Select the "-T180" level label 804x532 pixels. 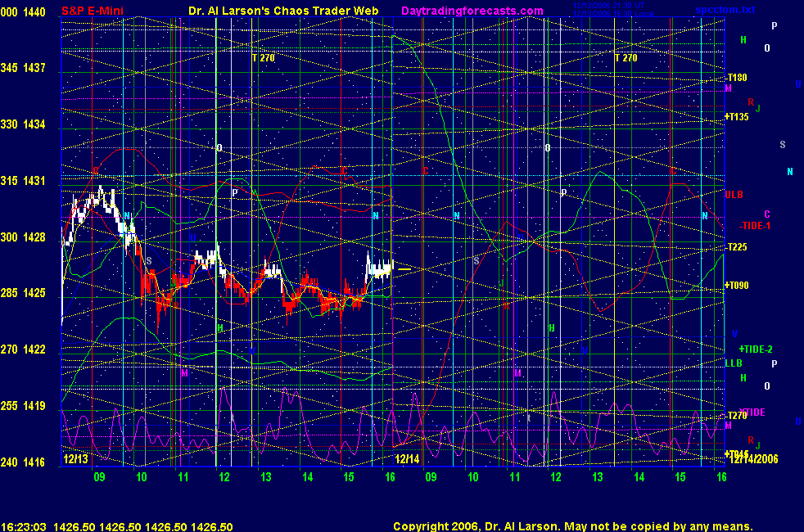pos(736,78)
